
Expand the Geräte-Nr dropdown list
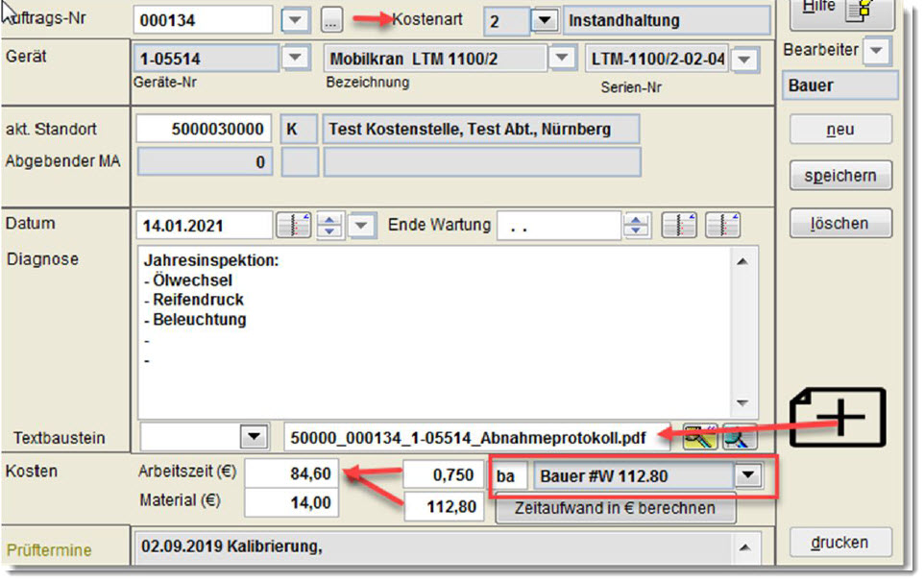[295, 60]
